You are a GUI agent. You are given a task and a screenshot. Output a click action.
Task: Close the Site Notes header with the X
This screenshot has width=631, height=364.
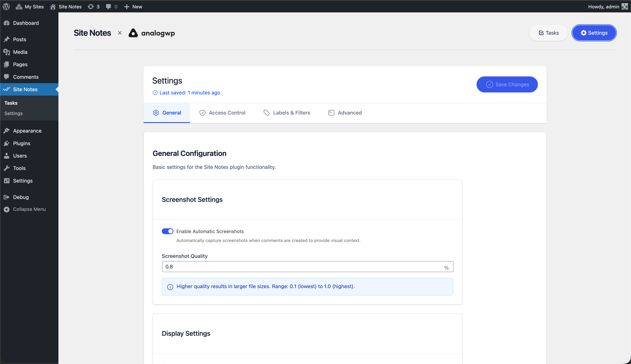120,33
